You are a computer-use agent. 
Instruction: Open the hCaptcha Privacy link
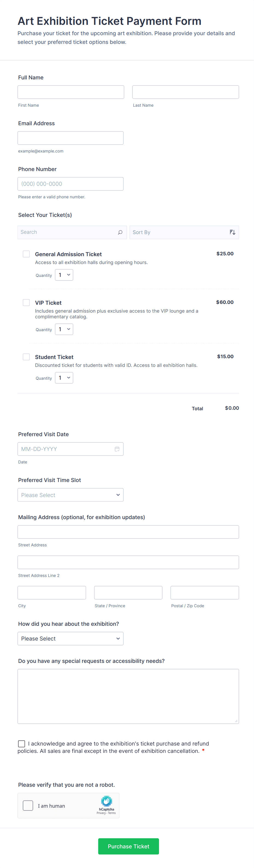[x=101, y=813]
